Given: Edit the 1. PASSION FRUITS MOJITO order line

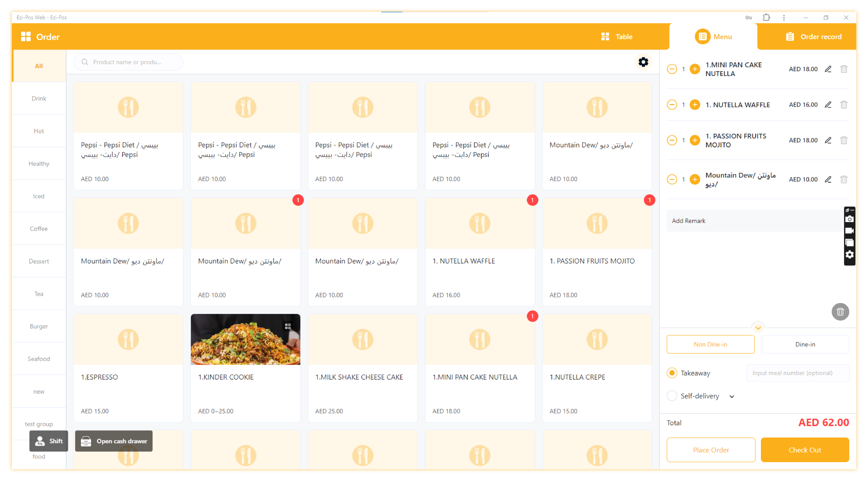Looking at the screenshot, I should 828,140.
